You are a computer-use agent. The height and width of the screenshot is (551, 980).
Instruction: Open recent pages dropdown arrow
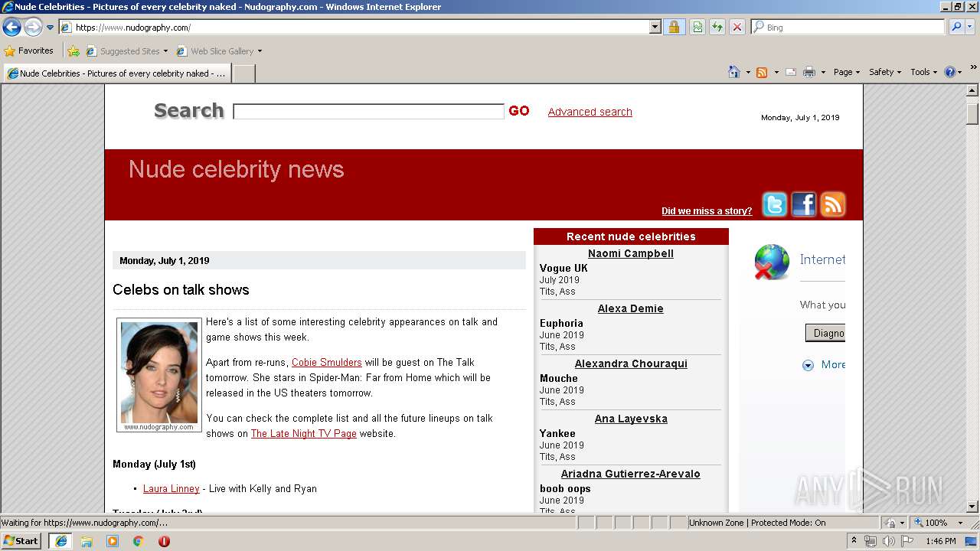[x=50, y=28]
